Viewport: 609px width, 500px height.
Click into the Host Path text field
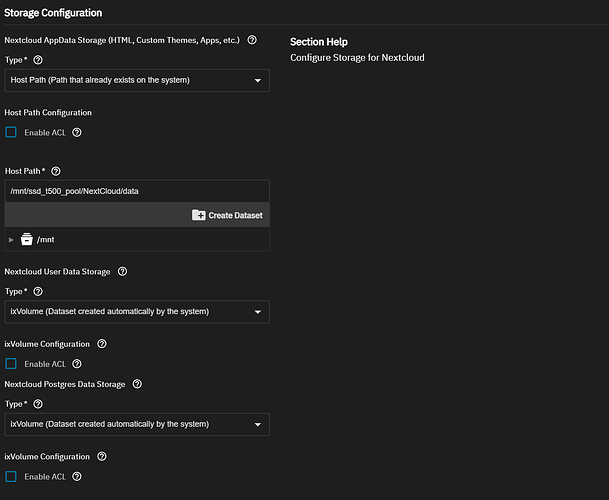point(136,191)
